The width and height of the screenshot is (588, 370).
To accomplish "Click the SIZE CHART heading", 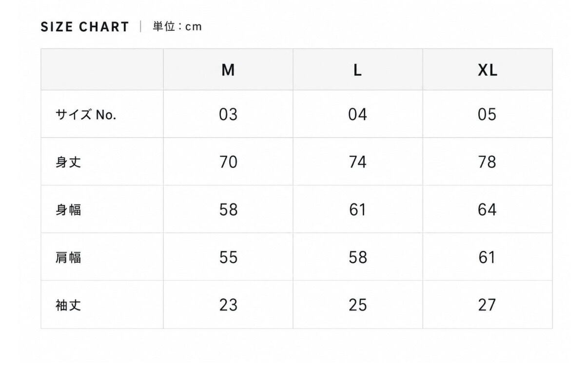I will click(85, 27).
